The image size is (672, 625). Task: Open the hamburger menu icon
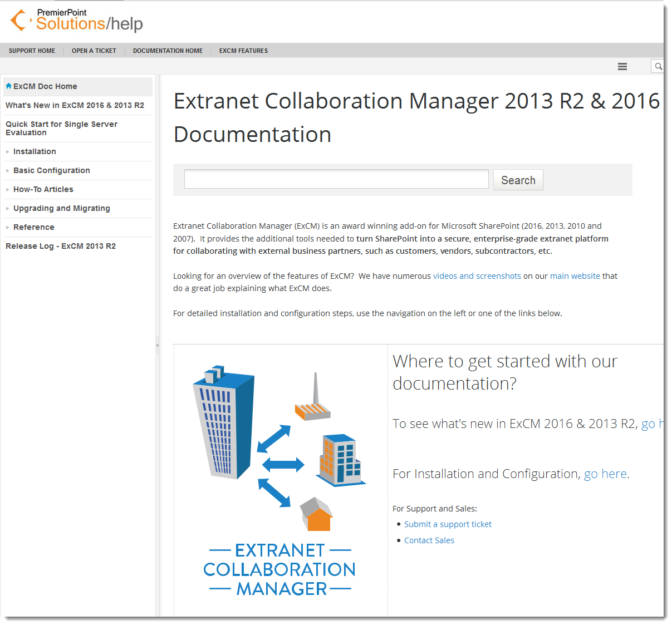click(x=622, y=66)
